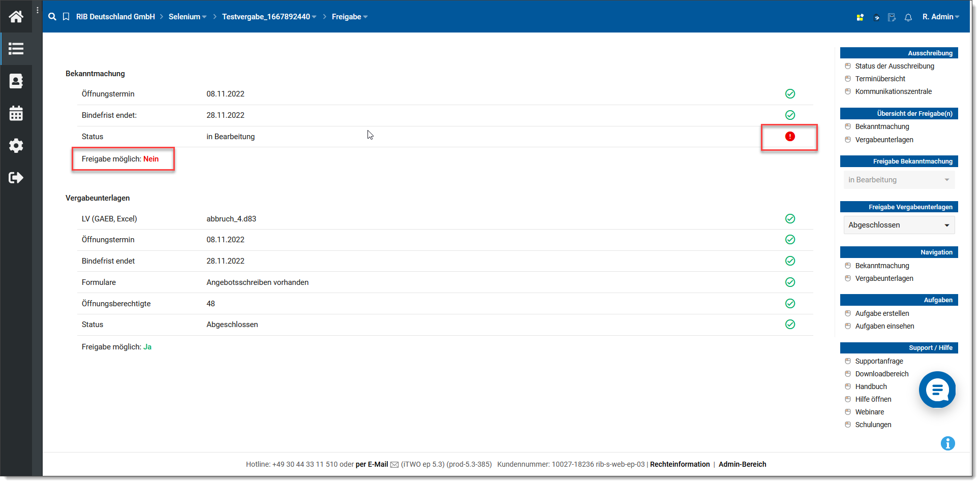980x484 pixels.
Task: Click the three-dot sidebar expand handle
Action: [38, 10]
